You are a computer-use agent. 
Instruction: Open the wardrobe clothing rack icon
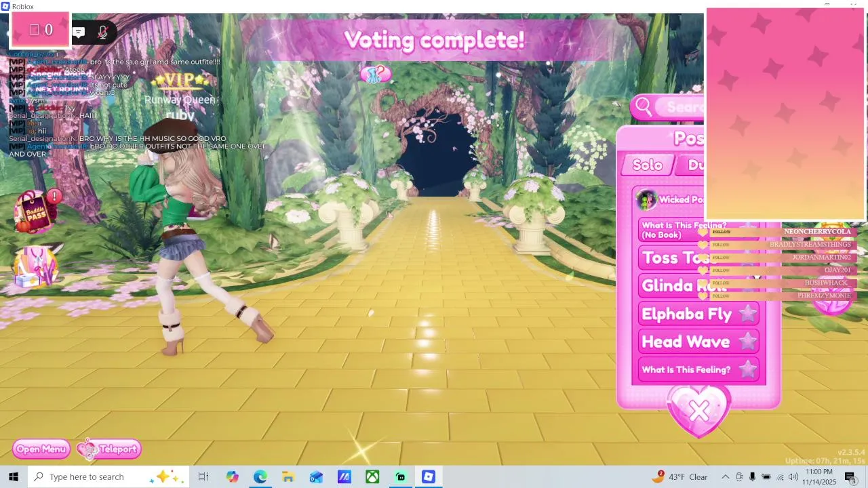click(x=35, y=266)
